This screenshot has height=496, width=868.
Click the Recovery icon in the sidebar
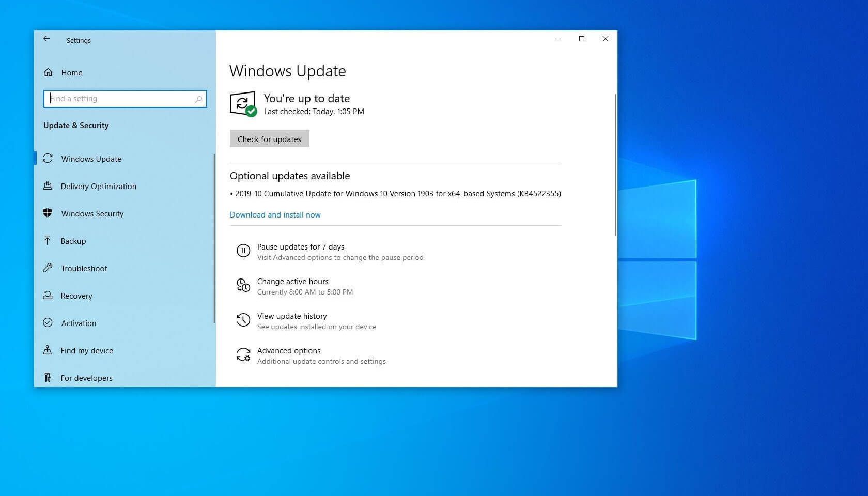tap(47, 296)
